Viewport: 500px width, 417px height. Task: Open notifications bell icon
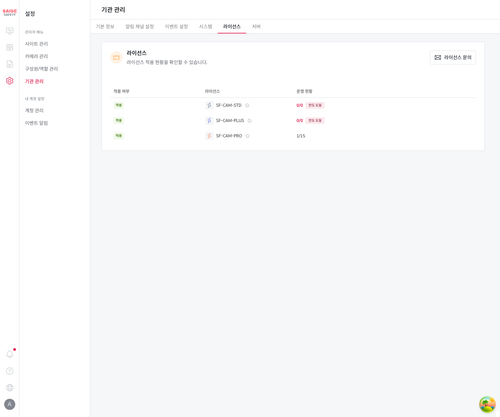[10, 354]
